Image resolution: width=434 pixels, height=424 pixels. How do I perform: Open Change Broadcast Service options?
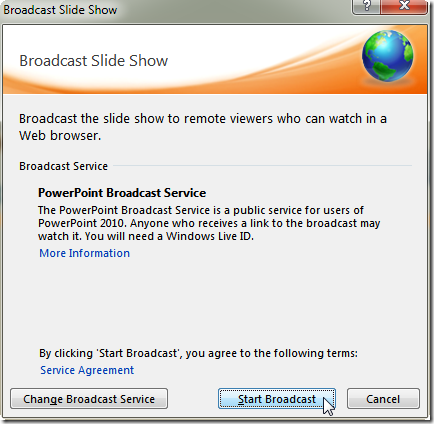(89, 398)
